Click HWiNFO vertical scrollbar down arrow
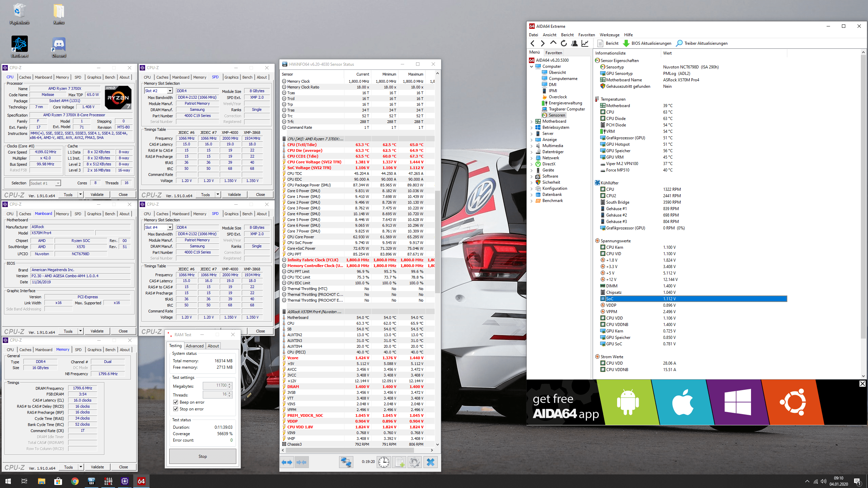This screenshot has height=488, width=868. pyautogui.click(x=437, y=444)
